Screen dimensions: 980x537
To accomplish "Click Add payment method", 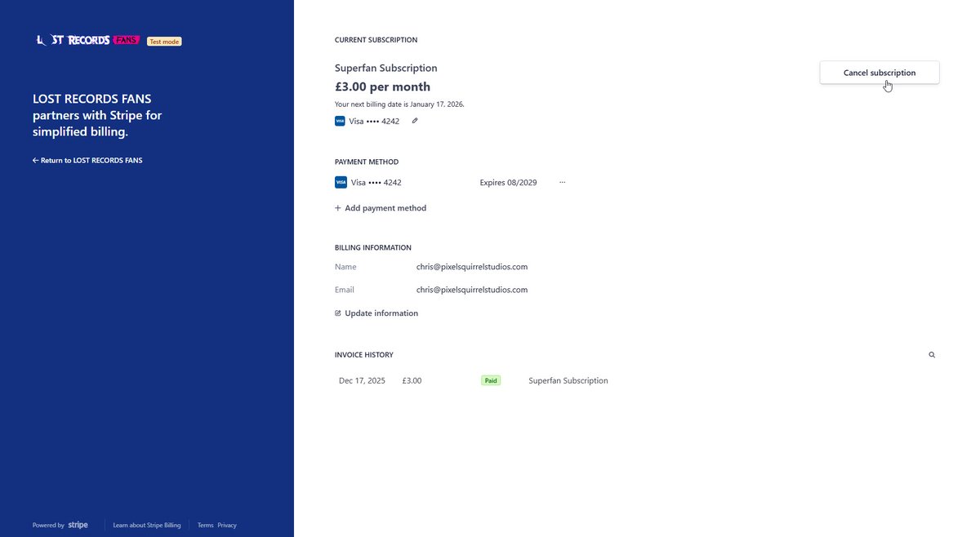I will coord(381,208).
